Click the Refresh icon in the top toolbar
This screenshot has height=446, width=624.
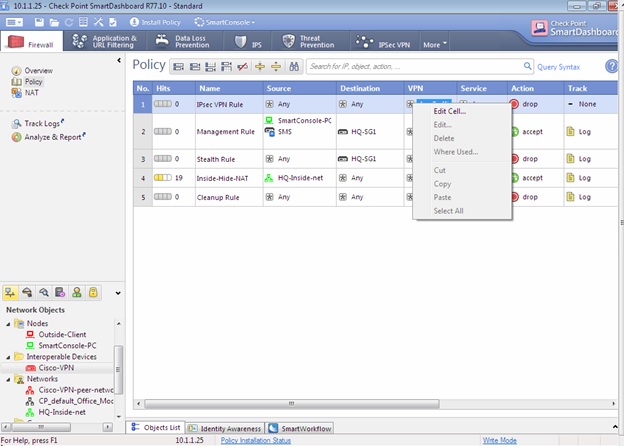pyautogui.click(x=69, y=22)
